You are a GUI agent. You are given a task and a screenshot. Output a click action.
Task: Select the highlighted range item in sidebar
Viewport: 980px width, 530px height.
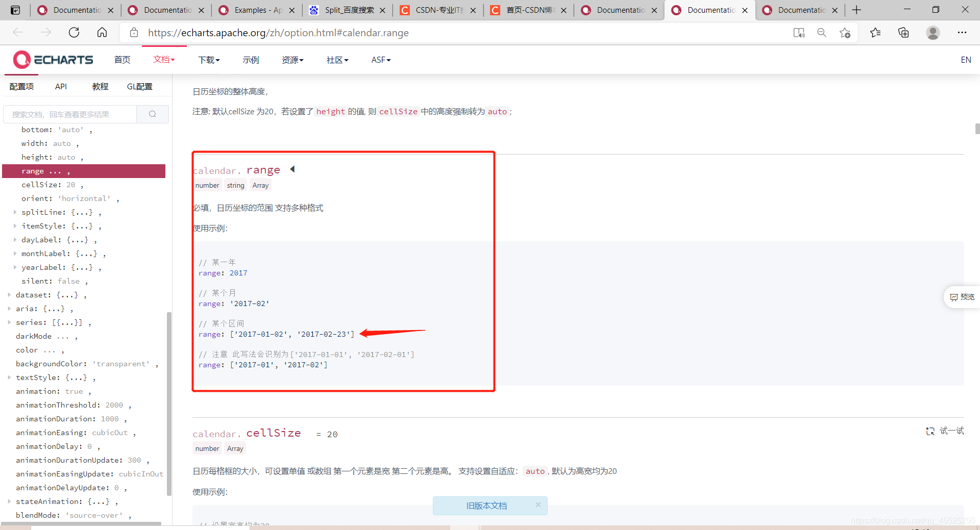click(84, 171)
